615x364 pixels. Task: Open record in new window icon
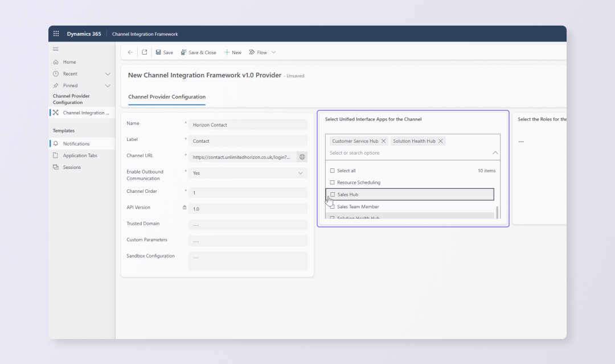coord(145,52)
